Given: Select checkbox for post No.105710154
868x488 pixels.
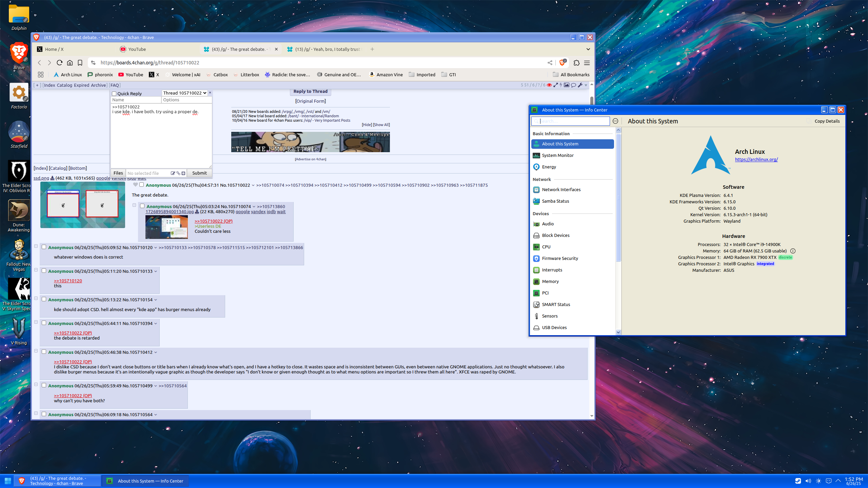Looking at the screenshot, I should (44, 299).
